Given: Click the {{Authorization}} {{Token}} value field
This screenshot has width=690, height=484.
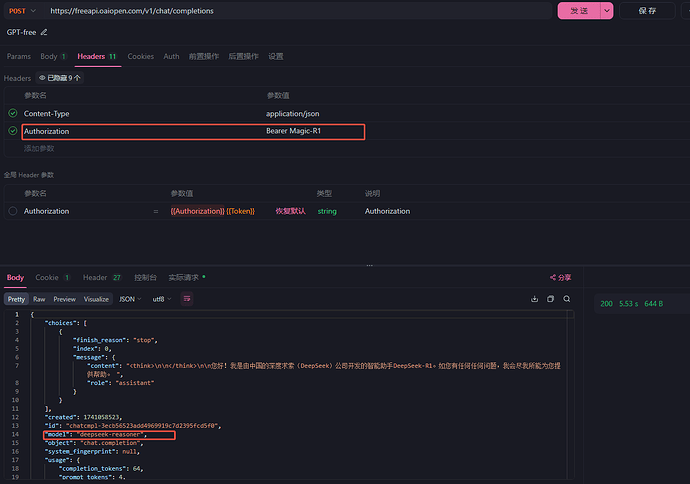Looking at the screenshot, I should tap(213, 211).
